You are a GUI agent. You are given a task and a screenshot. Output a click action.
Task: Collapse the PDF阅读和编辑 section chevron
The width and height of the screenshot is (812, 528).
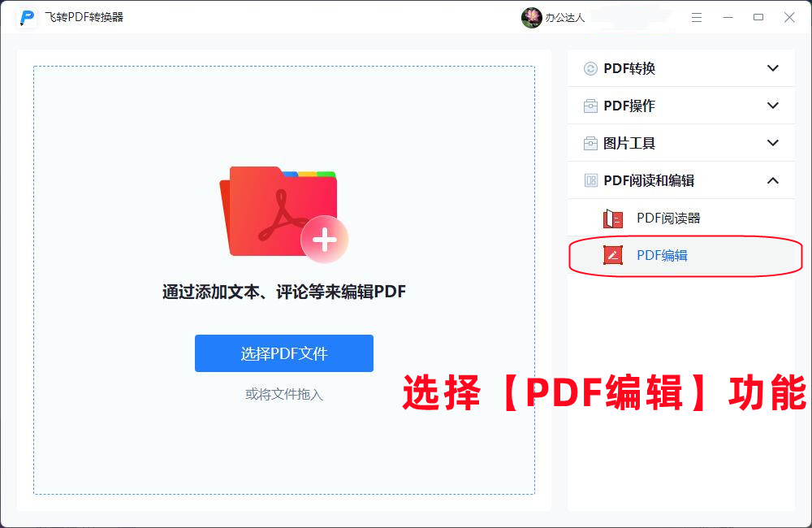pyautogui.click(x=773, y=180)
